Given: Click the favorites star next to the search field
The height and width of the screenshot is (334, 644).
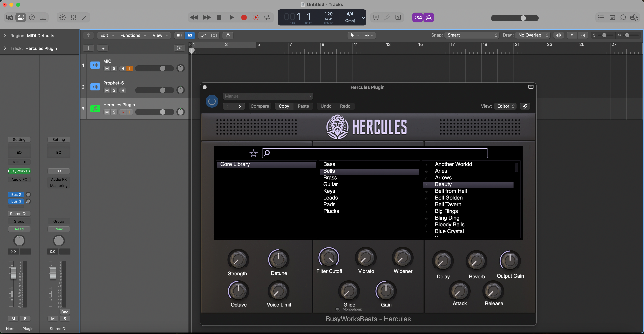Looking at the screenshot, I should click(x=253, y=153).
